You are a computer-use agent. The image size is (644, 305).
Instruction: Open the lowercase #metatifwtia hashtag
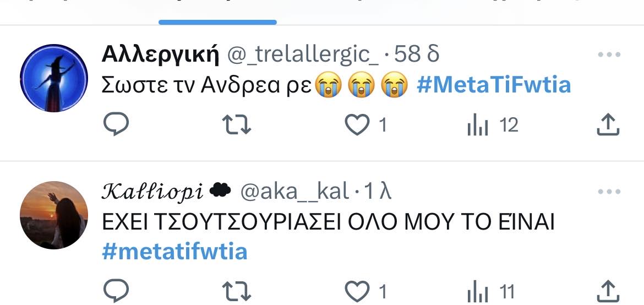pyautogui.click(x=174, y=251)
